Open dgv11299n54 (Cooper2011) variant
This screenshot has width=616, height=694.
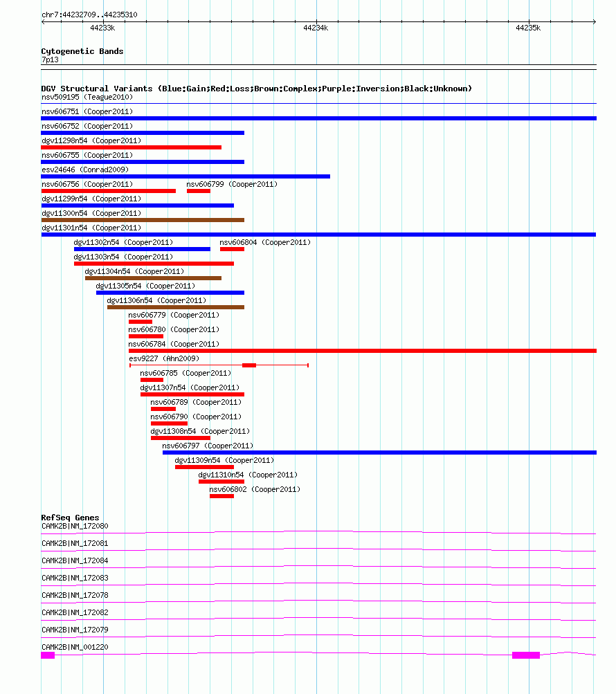[x=91, y=199]
